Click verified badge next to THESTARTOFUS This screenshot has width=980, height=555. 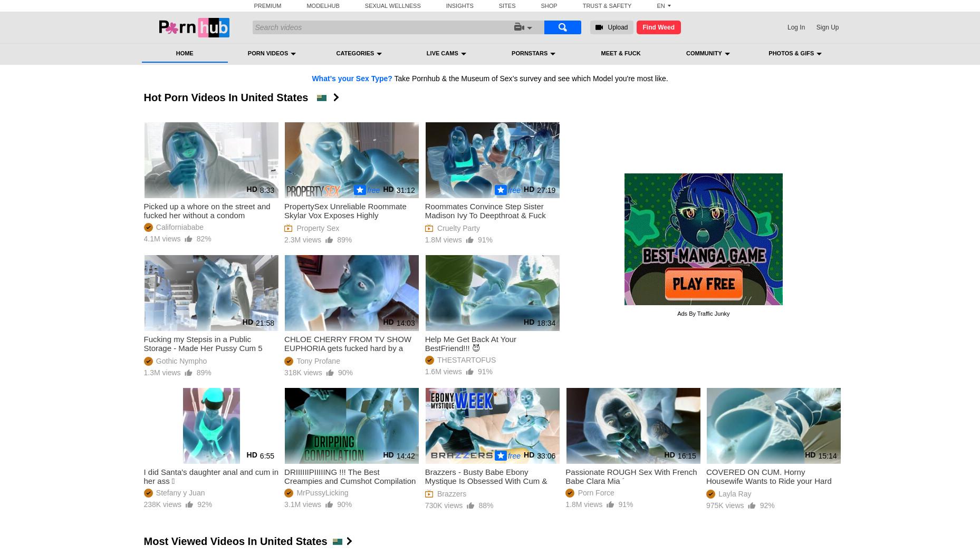click(429, 360)
